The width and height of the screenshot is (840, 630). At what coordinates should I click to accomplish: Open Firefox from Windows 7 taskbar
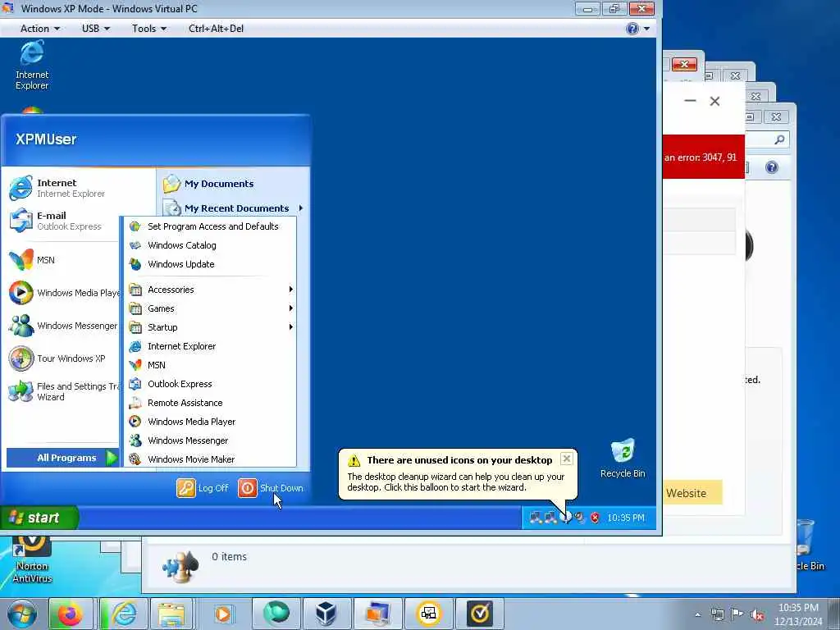(x=71, y=614)
